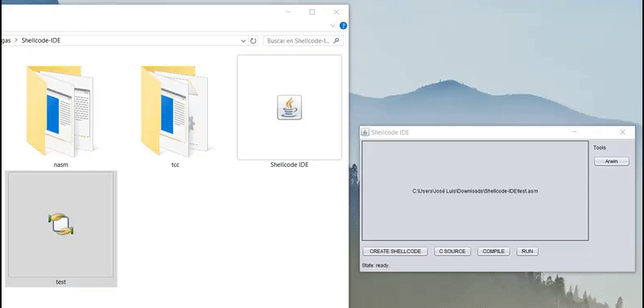Open the Arwin tool
Screen dimensions: 644x308
tap(612, 161)
